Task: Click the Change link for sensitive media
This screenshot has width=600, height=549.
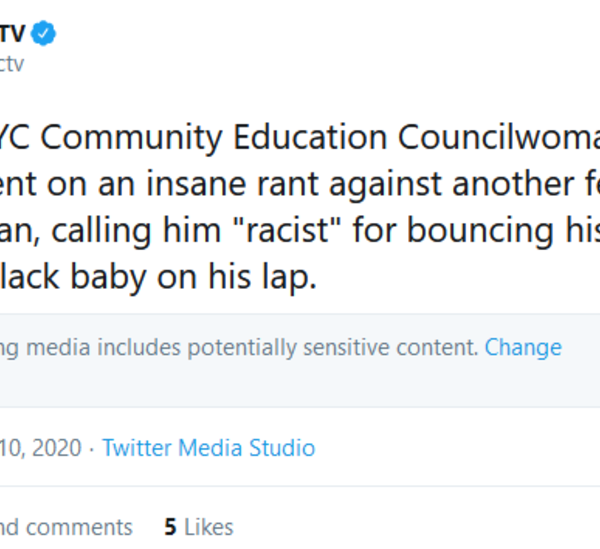Action: (523, 347)
